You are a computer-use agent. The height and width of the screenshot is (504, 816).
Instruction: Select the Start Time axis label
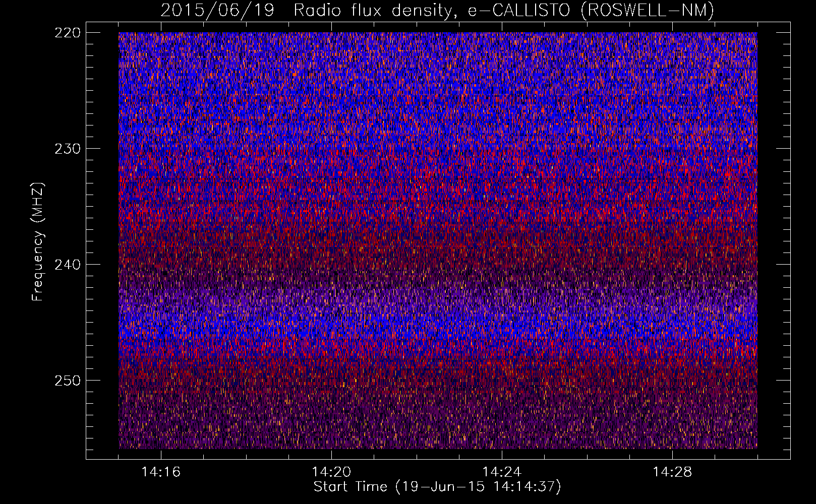437,487
